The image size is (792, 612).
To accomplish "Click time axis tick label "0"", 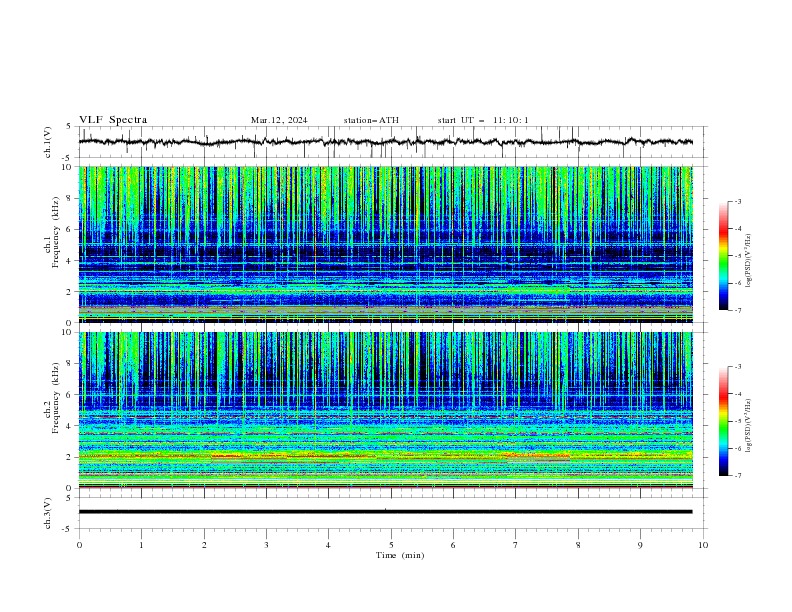I will click(79, 545).
